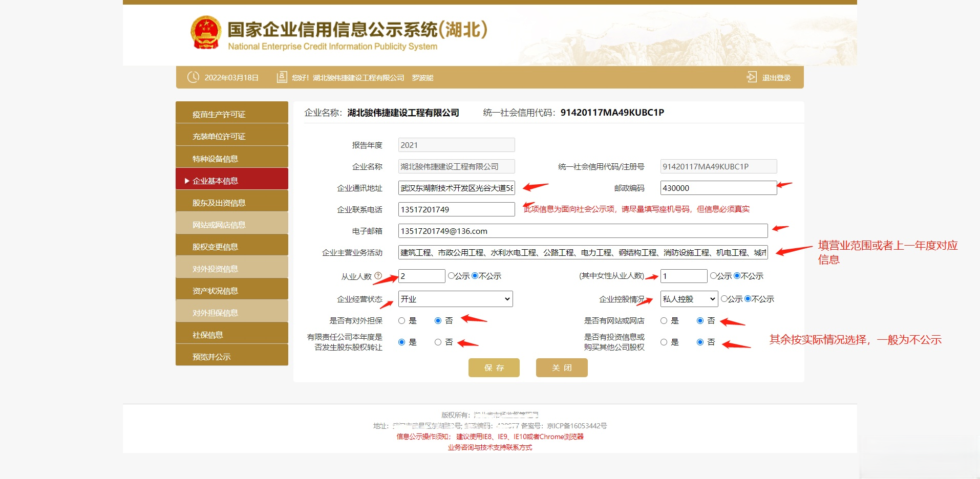Select 否 for 股东股权转让
This screenshot has width=980, height=479.
pos(438,342)
